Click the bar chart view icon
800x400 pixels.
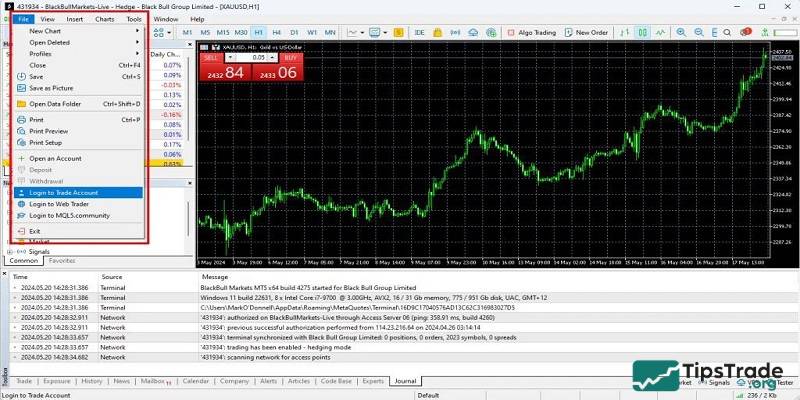pyautogui.click(x=624, y=32)
